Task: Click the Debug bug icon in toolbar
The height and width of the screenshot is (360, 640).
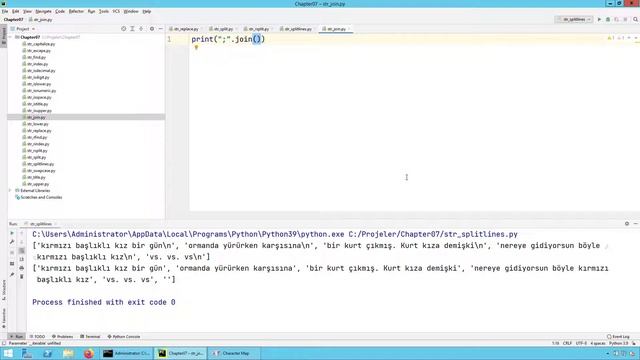Action: click(x=608, y=19)
